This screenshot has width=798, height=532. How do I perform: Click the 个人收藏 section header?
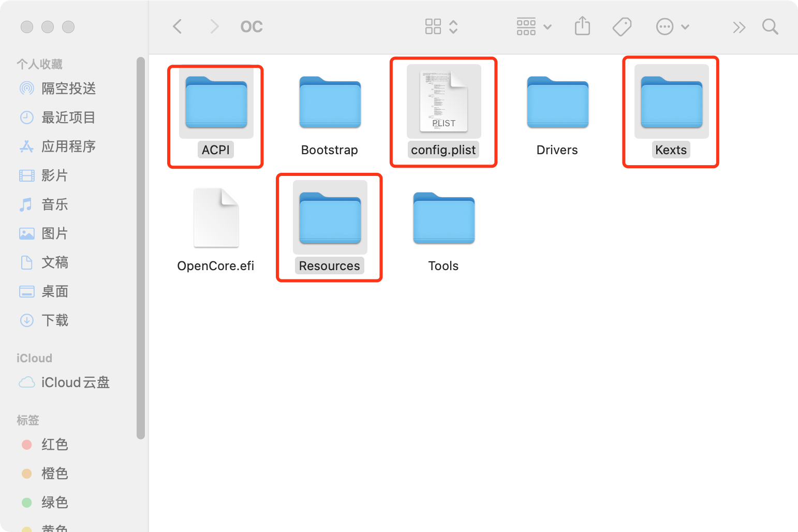39,64
